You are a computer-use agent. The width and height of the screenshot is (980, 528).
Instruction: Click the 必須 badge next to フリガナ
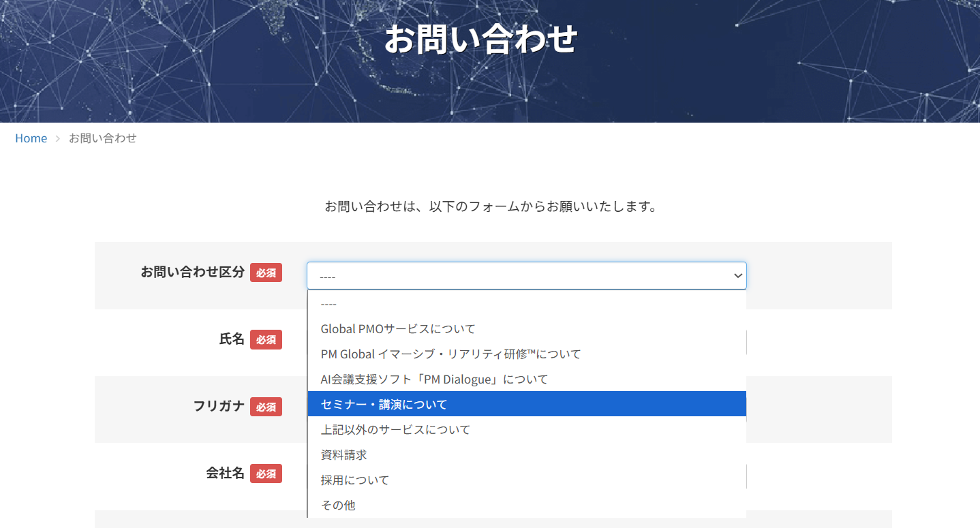point(266,407)
